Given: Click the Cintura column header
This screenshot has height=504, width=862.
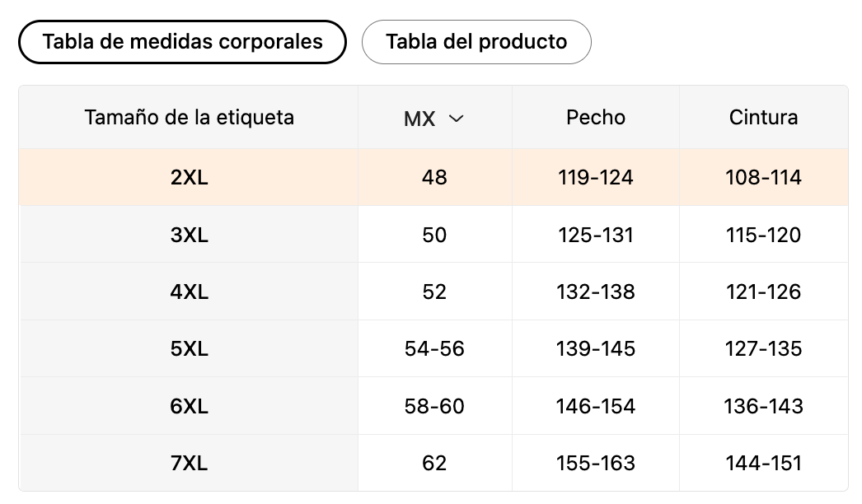Looking at the screenshot, I should pyautogui.click(x=763, y=117).
